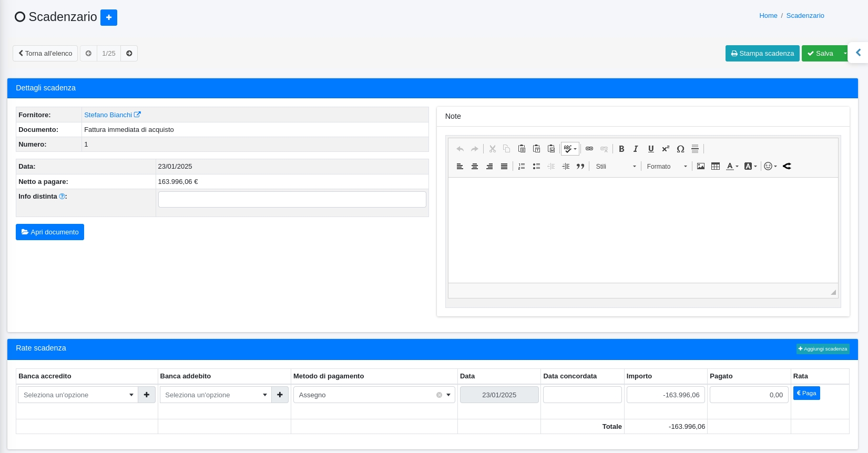Insert a block quote in the note
868x453 pixels.
pyautogui.click(x=580, y=166)
